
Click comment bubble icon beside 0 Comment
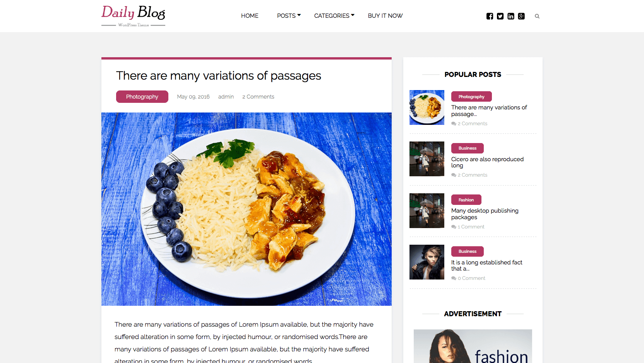[x=454, y=278]
